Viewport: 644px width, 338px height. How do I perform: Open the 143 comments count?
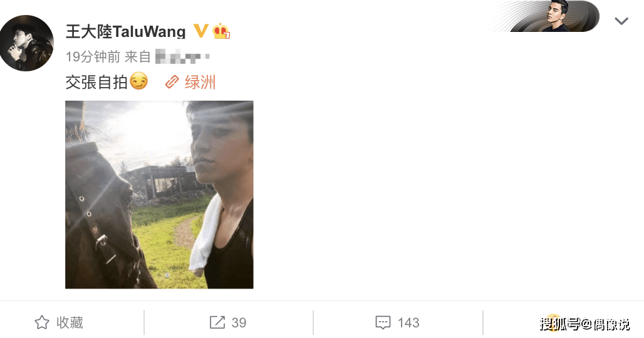408,323
